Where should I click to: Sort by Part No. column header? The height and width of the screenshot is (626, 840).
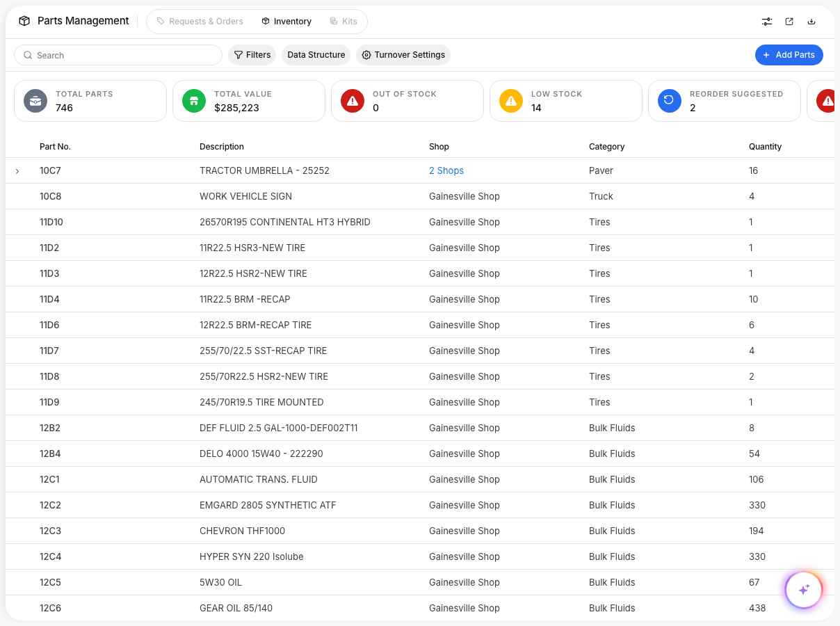tap(55, 147)
